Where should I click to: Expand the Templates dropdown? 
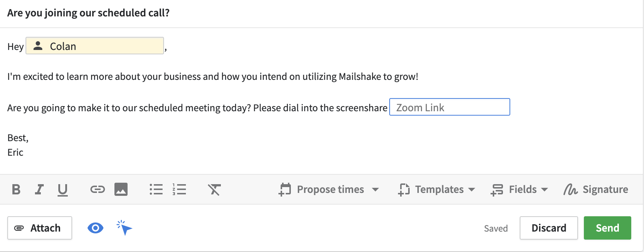coord(437,190)
